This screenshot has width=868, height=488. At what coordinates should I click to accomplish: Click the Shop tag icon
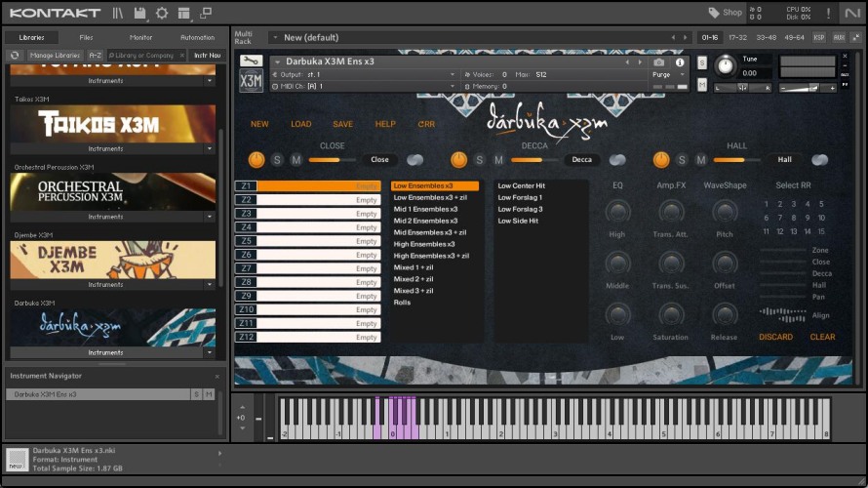[715, 13]
